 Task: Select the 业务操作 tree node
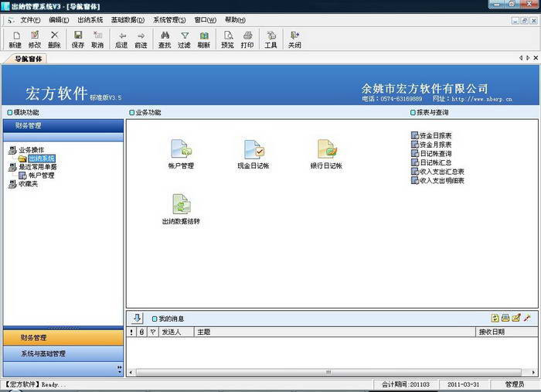32,150
